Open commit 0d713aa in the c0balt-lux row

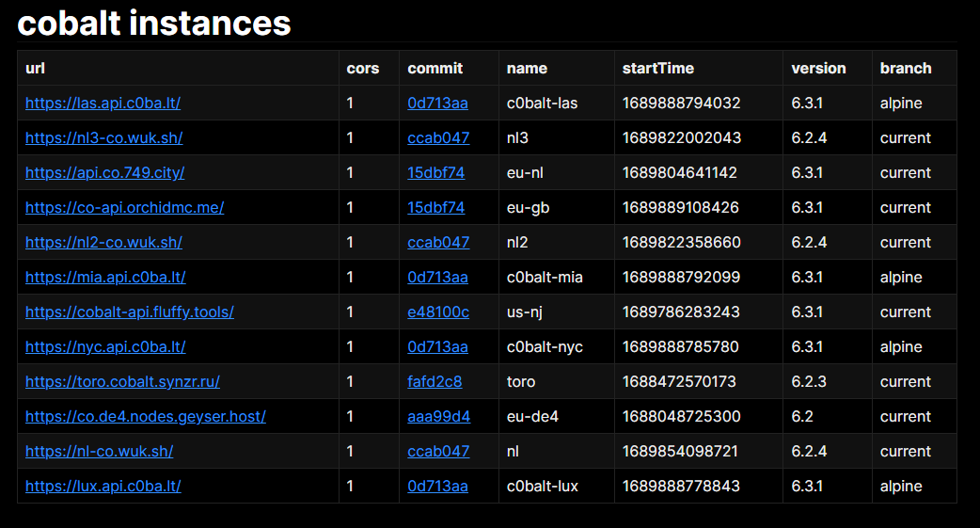pos(437,486)
